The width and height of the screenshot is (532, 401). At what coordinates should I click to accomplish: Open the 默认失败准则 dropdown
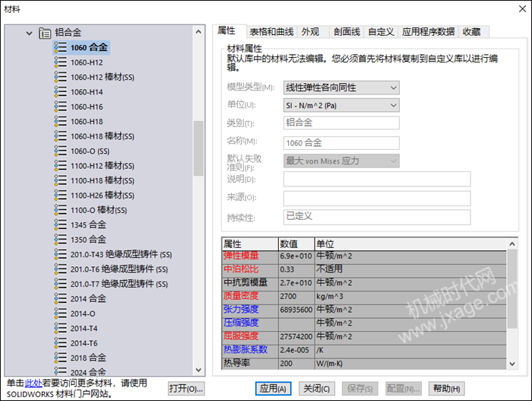pyautogui.click(x=341, y=161)
